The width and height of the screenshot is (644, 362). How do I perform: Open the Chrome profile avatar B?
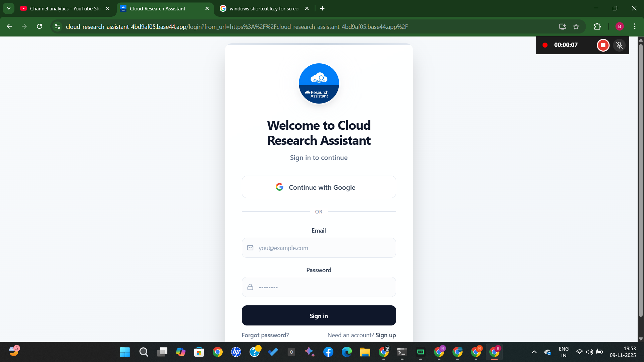[619, 26]
